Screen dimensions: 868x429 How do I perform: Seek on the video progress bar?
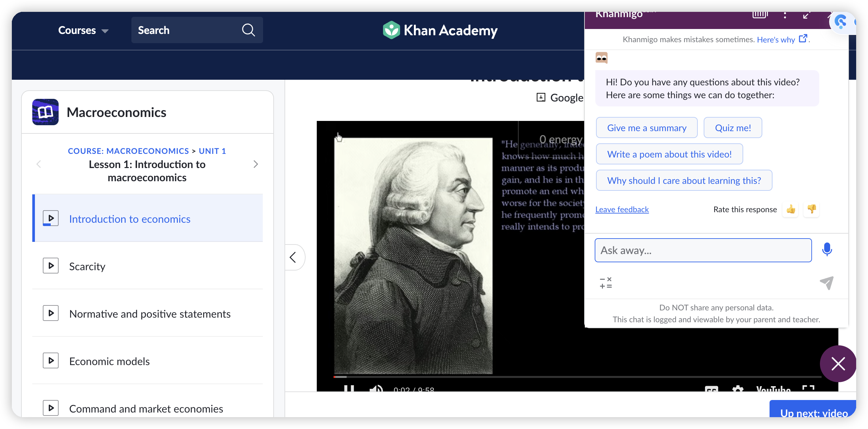coord(577,376)
